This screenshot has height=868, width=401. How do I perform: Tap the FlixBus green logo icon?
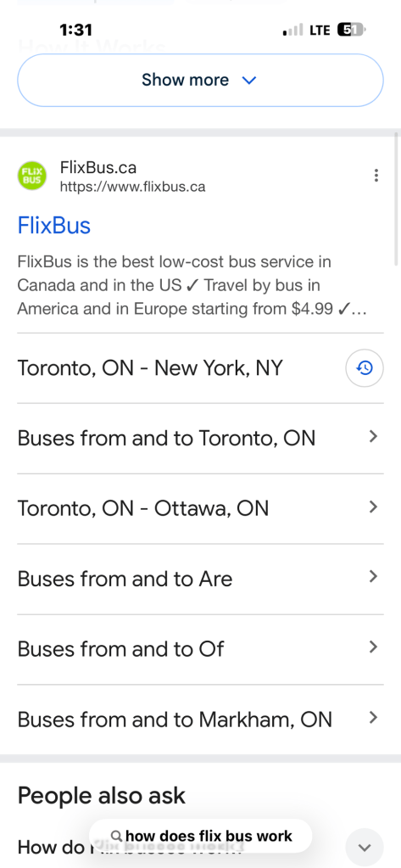pyautogui.click(x=32, y=176)
